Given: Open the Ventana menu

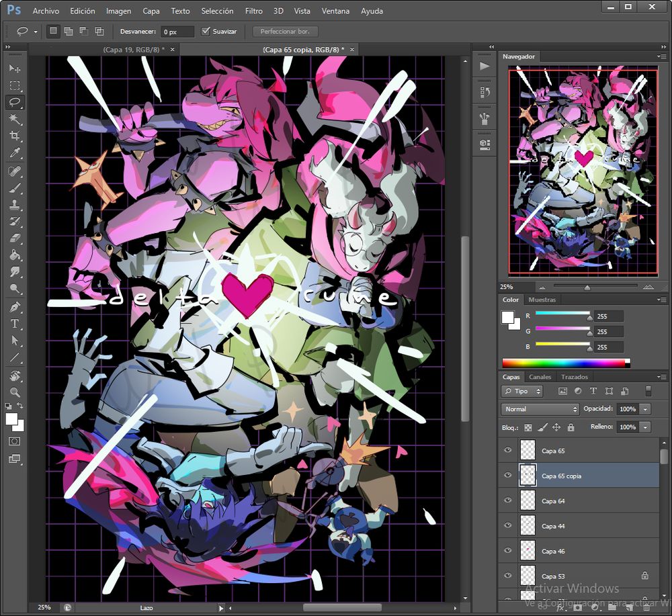Looking at the screenshot, I should click(335, 11).
